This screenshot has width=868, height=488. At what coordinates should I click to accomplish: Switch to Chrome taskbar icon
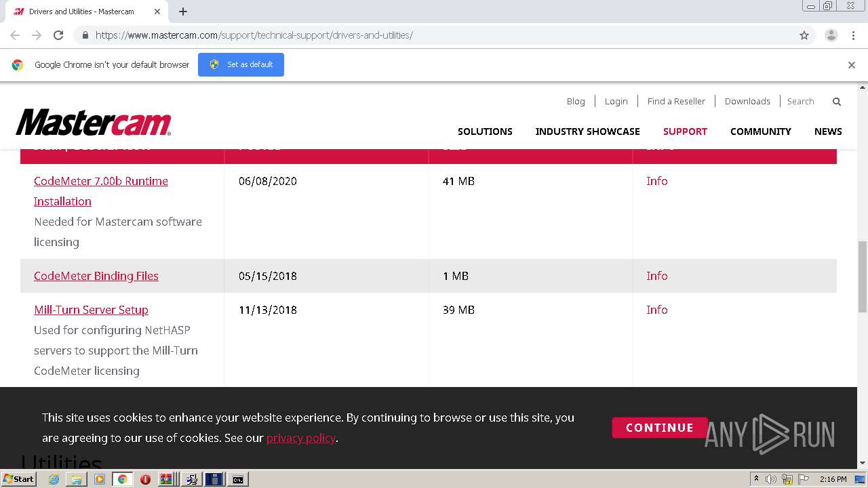(x=122, y=479)
